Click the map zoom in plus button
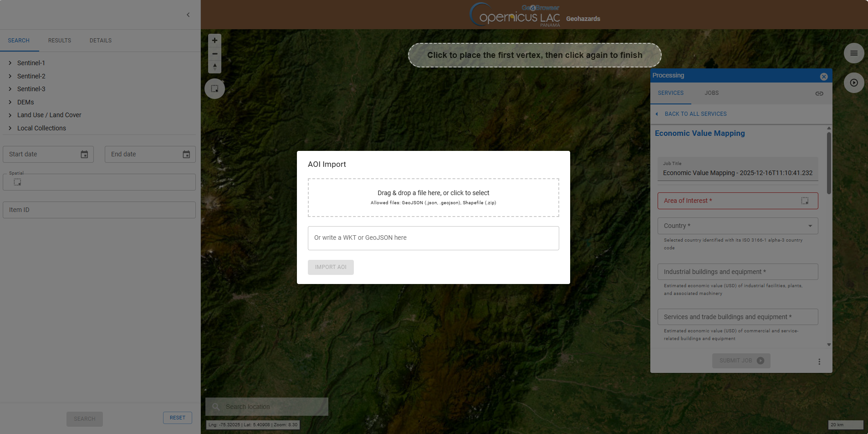Screen dimensions: 868x434 point(214,41)
